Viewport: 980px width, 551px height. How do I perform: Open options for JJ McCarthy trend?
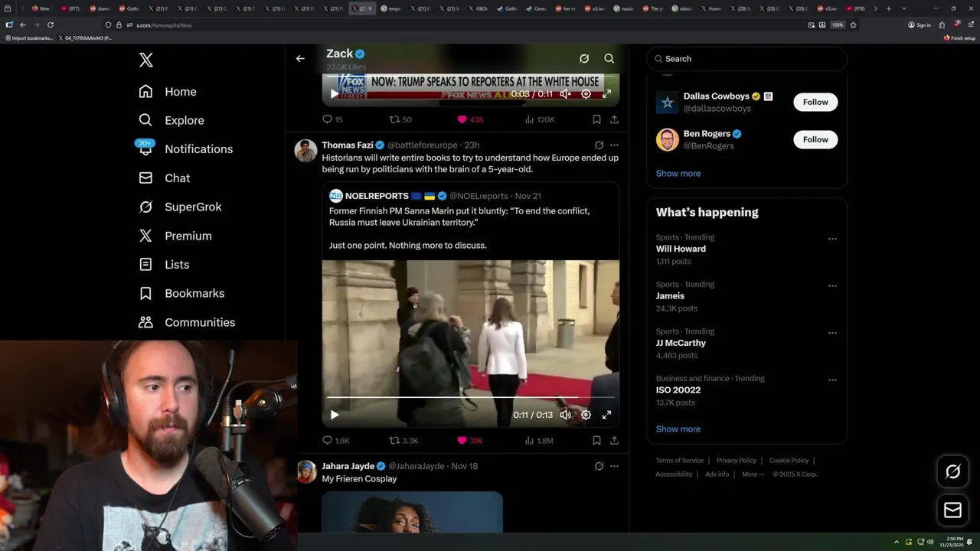832,333
